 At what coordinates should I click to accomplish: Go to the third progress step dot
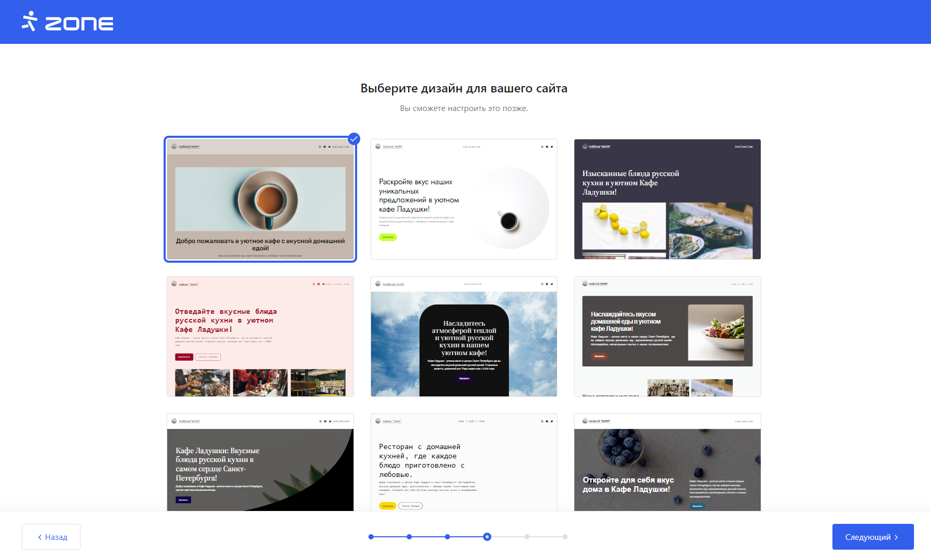(447, 537)
